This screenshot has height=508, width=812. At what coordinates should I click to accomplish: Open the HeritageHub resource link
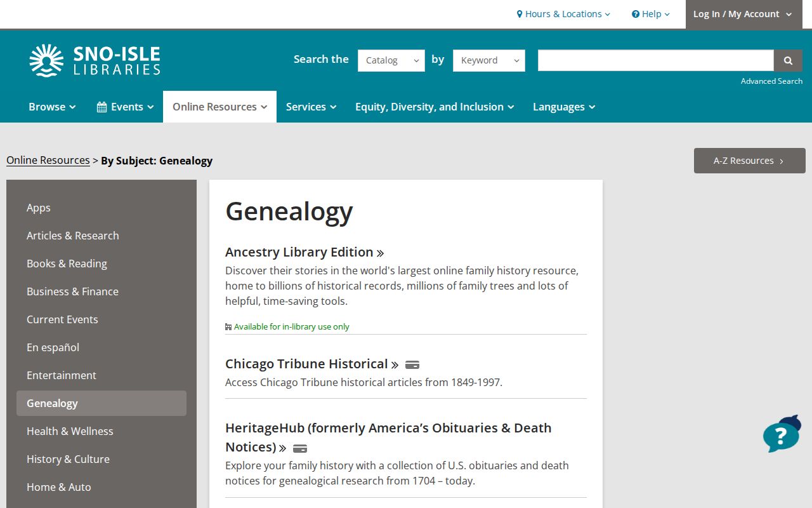click(x=388, y=437)
